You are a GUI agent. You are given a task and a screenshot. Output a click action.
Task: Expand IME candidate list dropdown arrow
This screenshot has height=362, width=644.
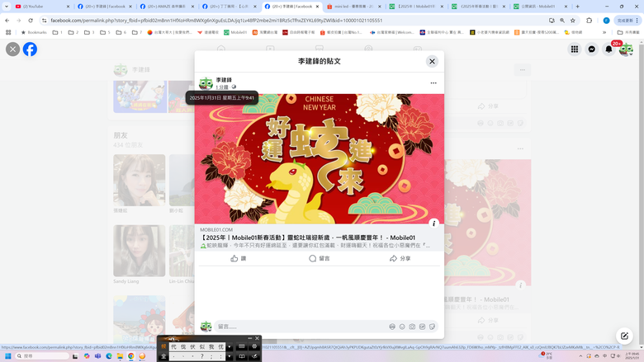pos(230,347)
